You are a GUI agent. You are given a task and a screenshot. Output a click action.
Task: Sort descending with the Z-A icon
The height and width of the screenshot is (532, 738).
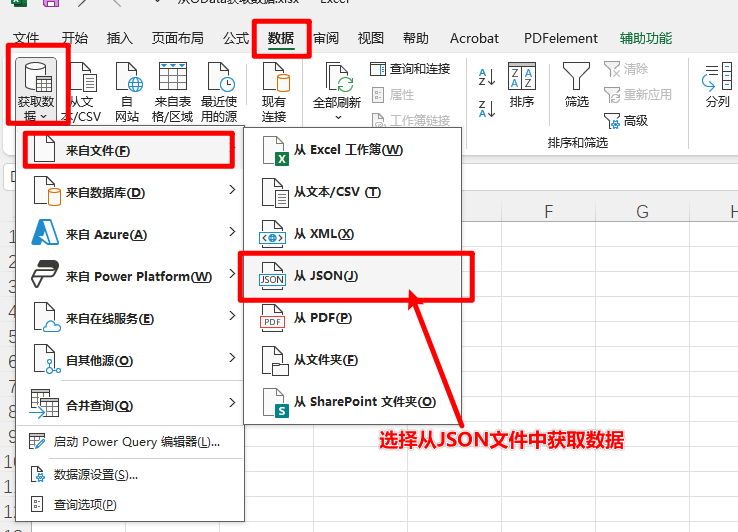click(487, 109)
